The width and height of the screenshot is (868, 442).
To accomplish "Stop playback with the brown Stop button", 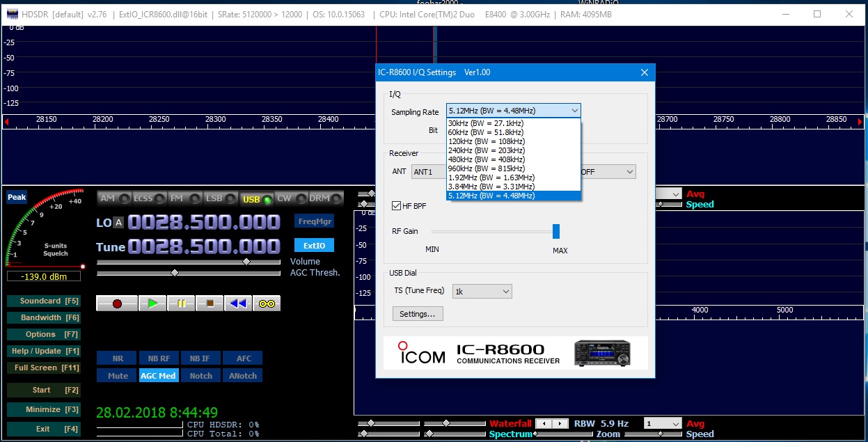I will [x=210, y=303].
